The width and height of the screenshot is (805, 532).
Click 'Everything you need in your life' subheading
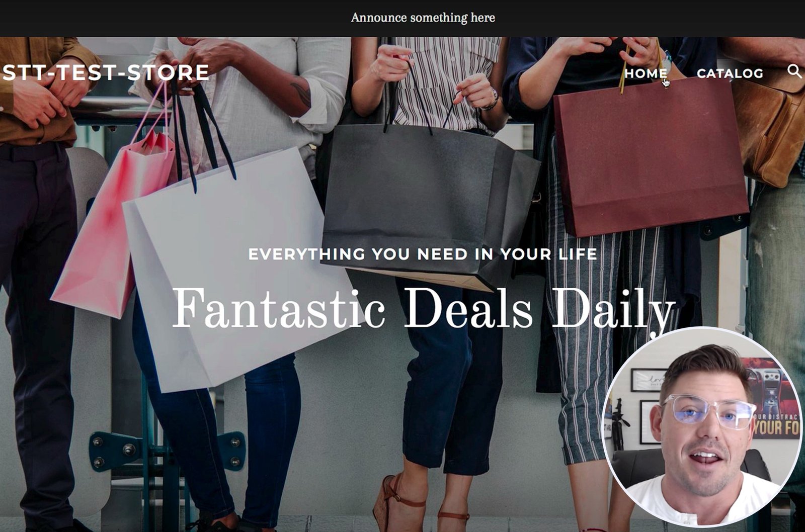coord(423,254)
